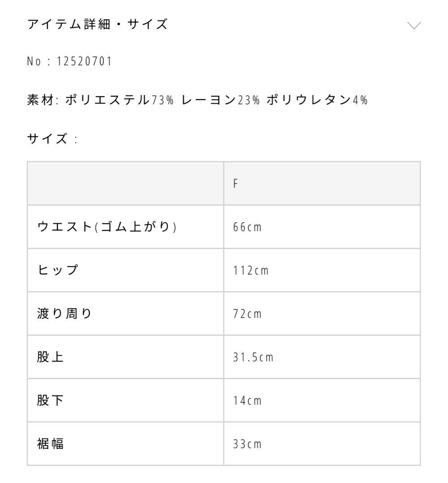Viewport: 448px width, 483px height.
Task: Select the F size column header
Action: click(x=235, y=184)
